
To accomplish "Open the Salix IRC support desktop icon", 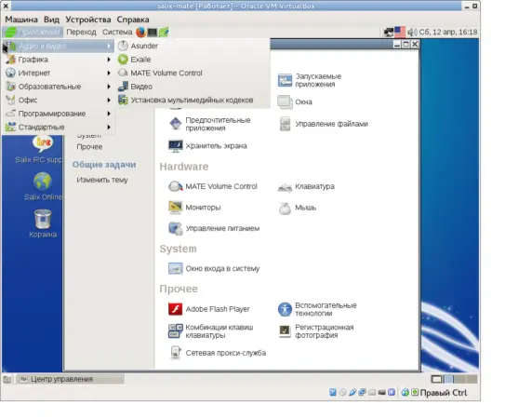I will (43, 149).
